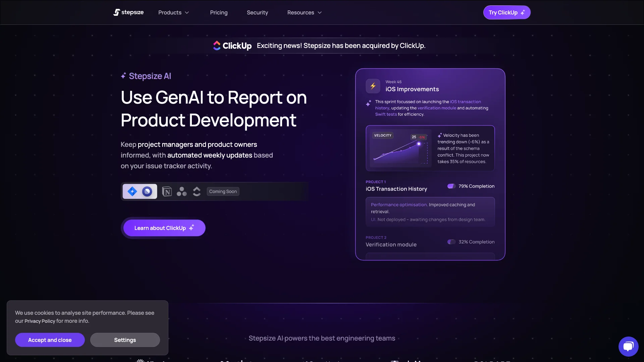Click Learn about ClickUp button
The width and height of the screenshot is (644, 362).
click(x=164, y=228)
